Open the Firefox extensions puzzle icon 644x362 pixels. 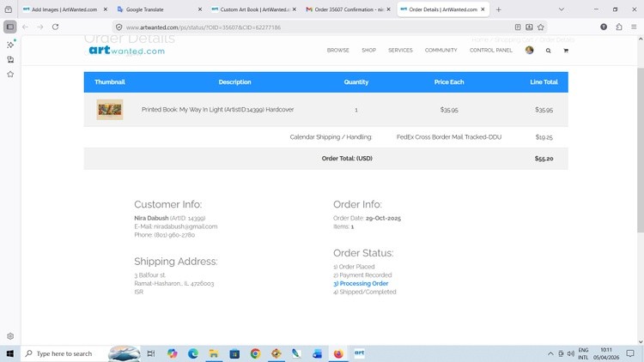pos(619,27)
